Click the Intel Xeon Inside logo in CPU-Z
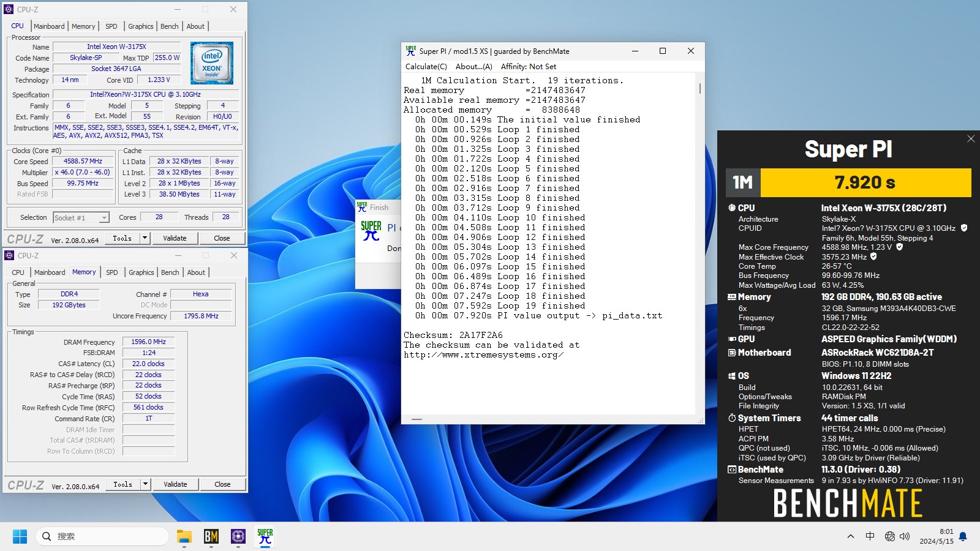Screen dimensions: 980x551 pos(212,63)
